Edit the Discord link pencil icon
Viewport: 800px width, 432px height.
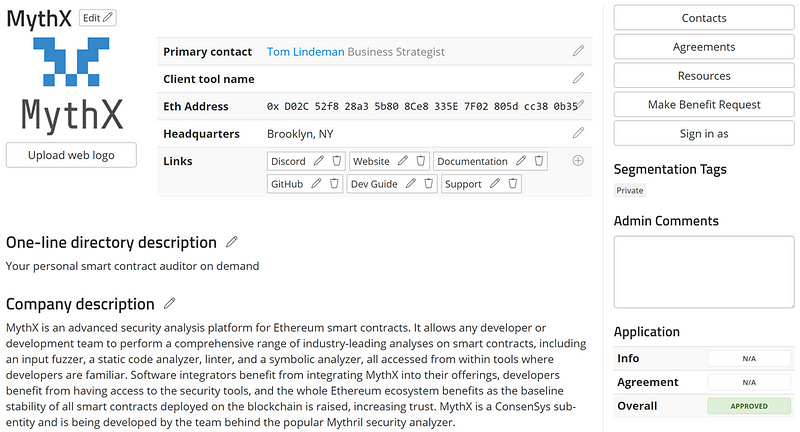319,161
